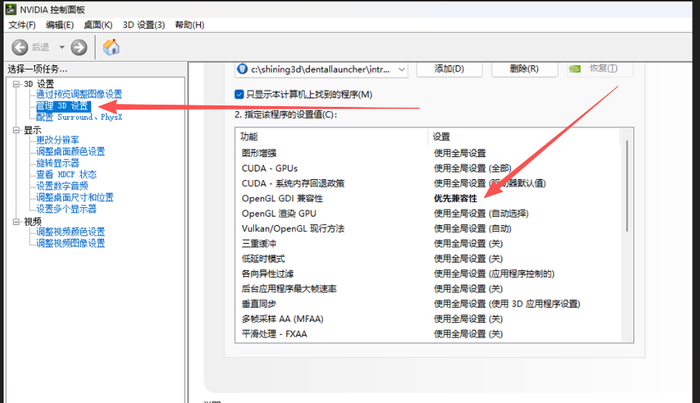
Task: Select the 低延时模式 row
Action: pos(428,259)
